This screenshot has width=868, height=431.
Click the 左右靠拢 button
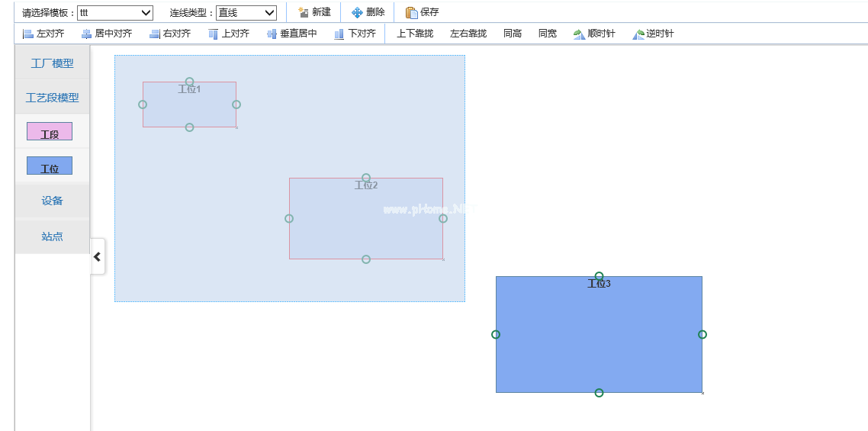click(x=468, y=34)
